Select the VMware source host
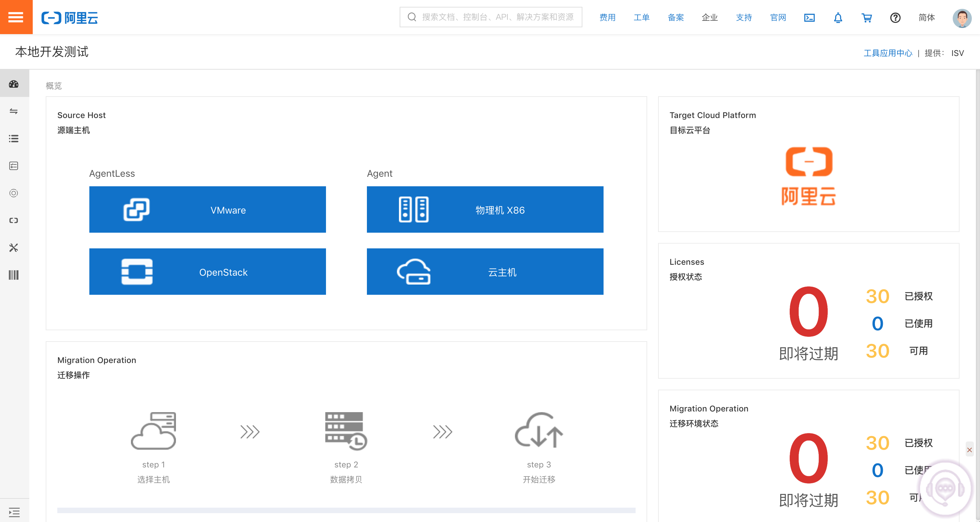The width and height of the screenshot is (980, 522). click(x=207, y=209)
